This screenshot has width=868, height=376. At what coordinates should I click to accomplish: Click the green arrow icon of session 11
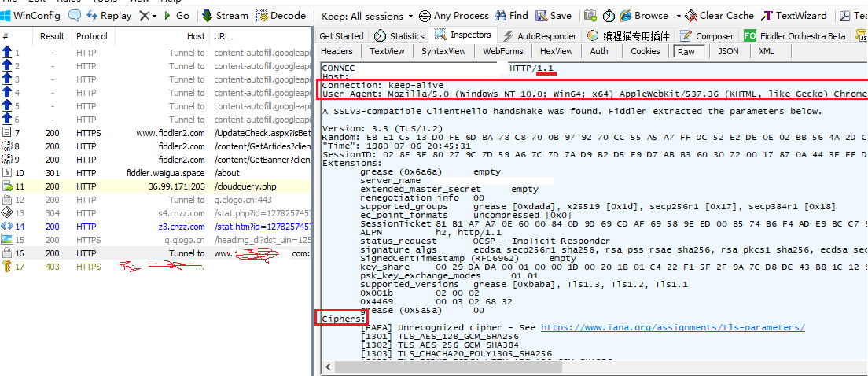[x=7, y=186]
